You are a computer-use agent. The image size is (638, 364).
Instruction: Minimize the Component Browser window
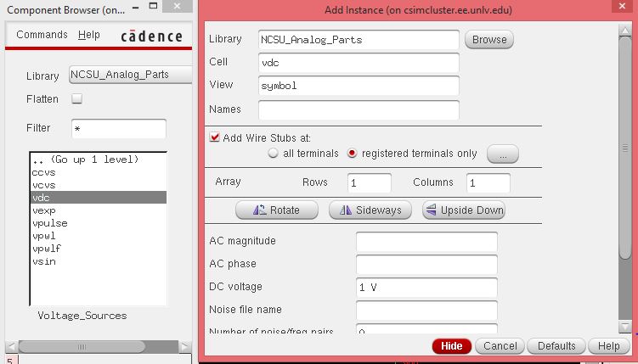(x=136, y=7)
